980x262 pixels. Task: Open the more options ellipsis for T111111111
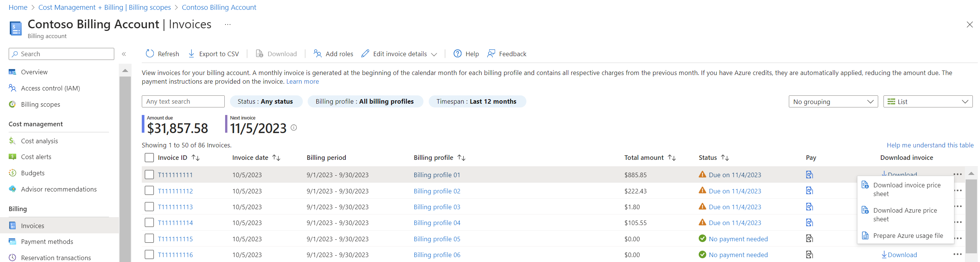coord(957,174)
